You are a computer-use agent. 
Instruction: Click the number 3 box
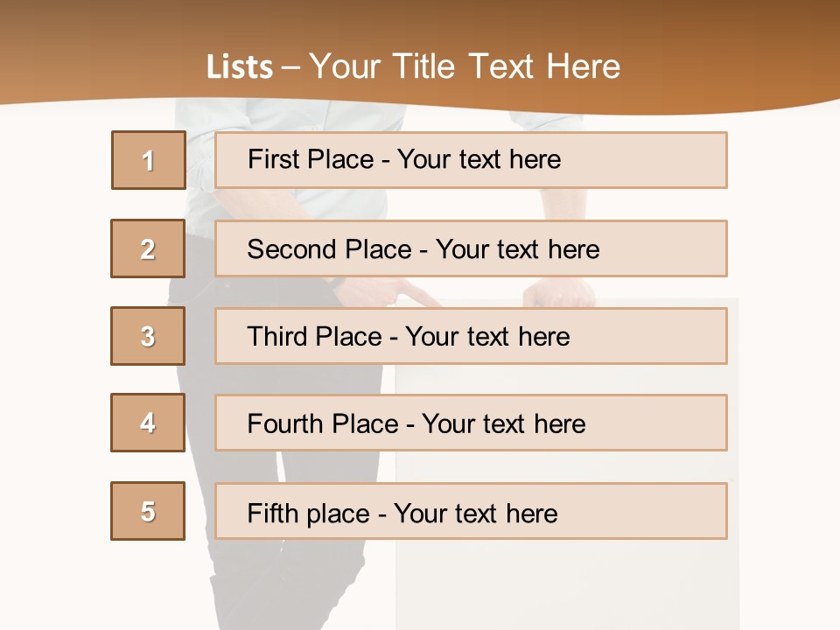tap(148, 336)
